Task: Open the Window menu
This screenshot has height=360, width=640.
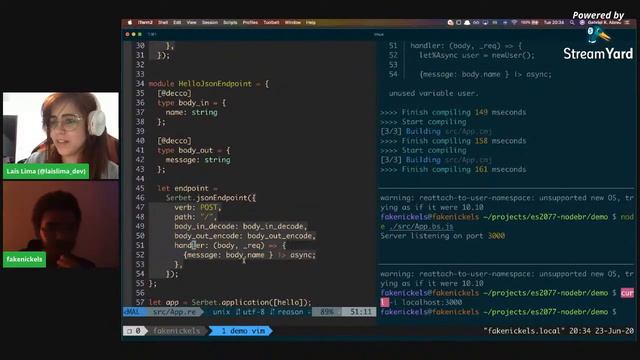Action: point(293,22)
